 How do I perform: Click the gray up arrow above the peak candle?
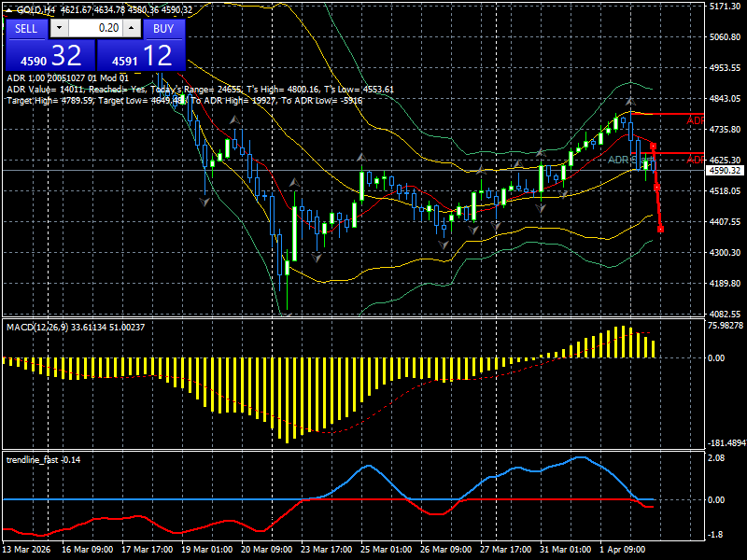(630, 101)
